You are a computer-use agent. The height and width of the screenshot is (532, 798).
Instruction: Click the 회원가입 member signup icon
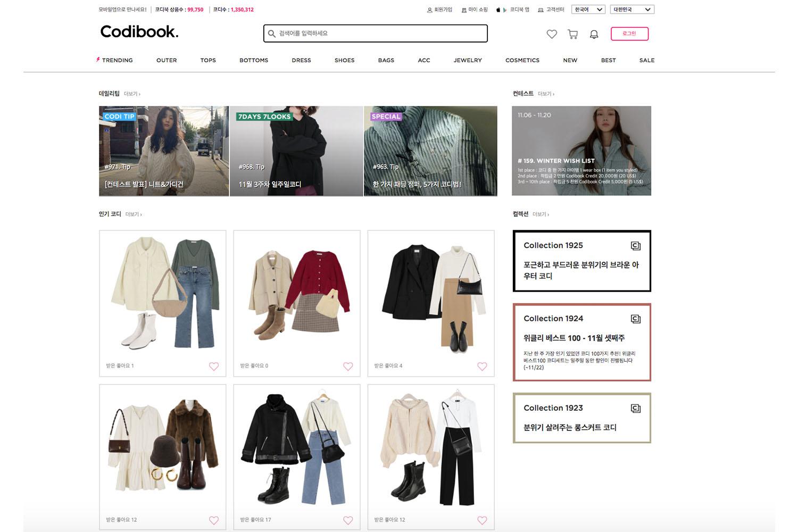[429, 9]
